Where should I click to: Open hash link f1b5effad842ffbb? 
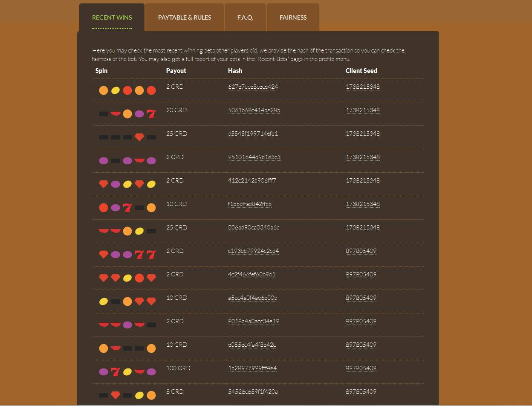pos(250,204)
